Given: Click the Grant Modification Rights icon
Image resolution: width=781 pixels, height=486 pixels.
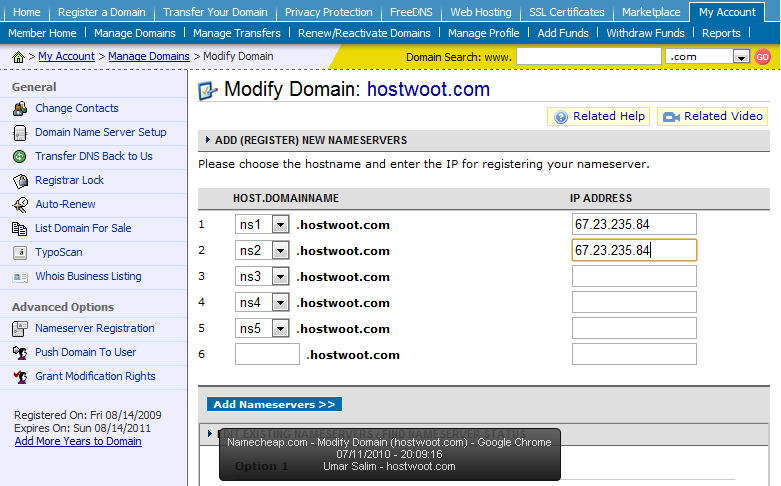Looking at the screenshot, I should point(20,377).
